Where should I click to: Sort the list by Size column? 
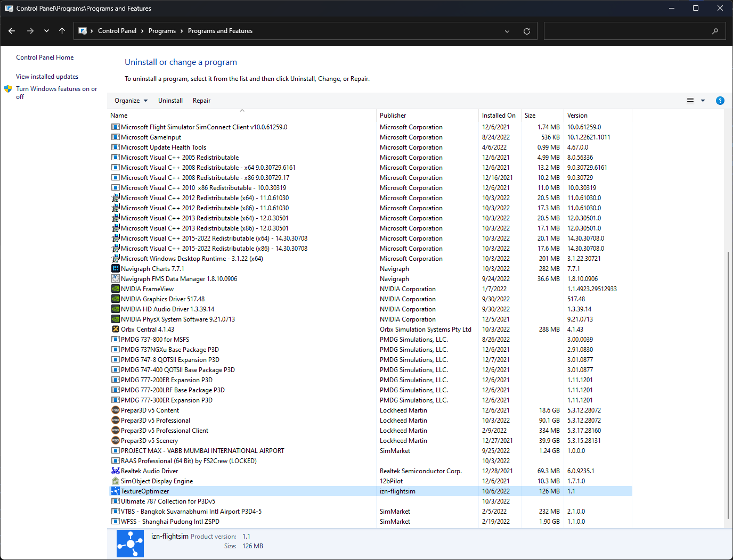[542, 116]
